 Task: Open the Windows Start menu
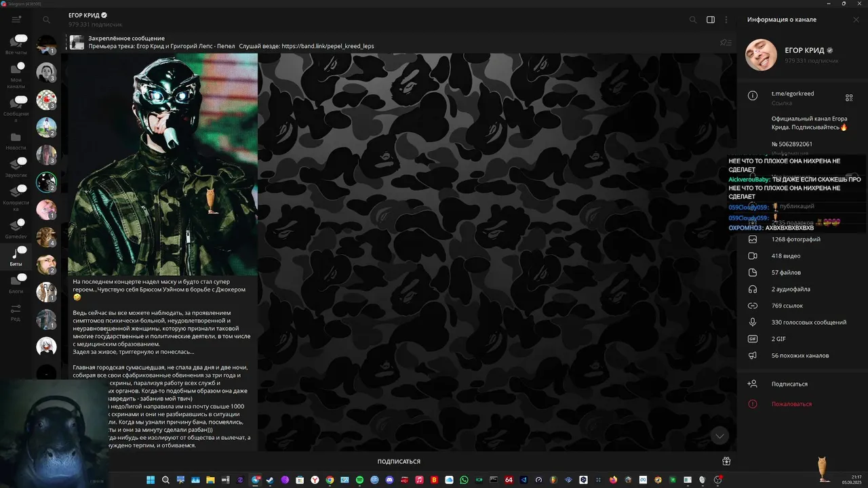[x=151, y=480]
